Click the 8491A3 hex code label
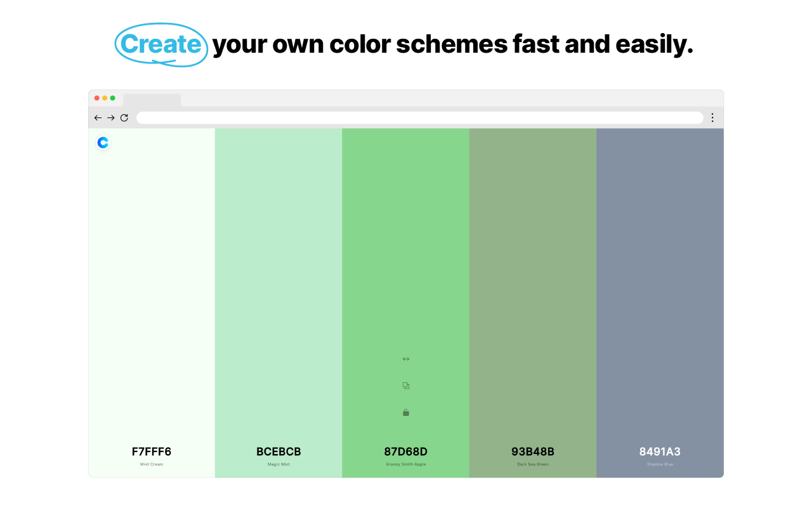812x508 pixels. 659,451
